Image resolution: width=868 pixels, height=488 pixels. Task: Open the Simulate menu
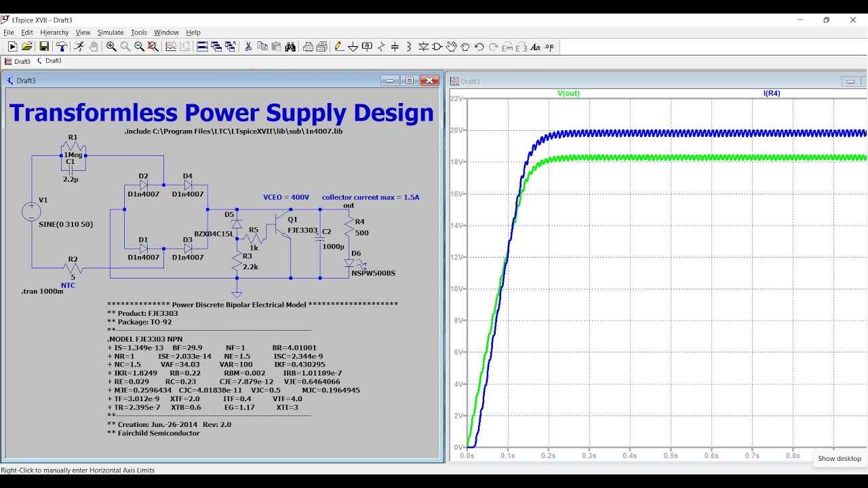tap(111, 33)
